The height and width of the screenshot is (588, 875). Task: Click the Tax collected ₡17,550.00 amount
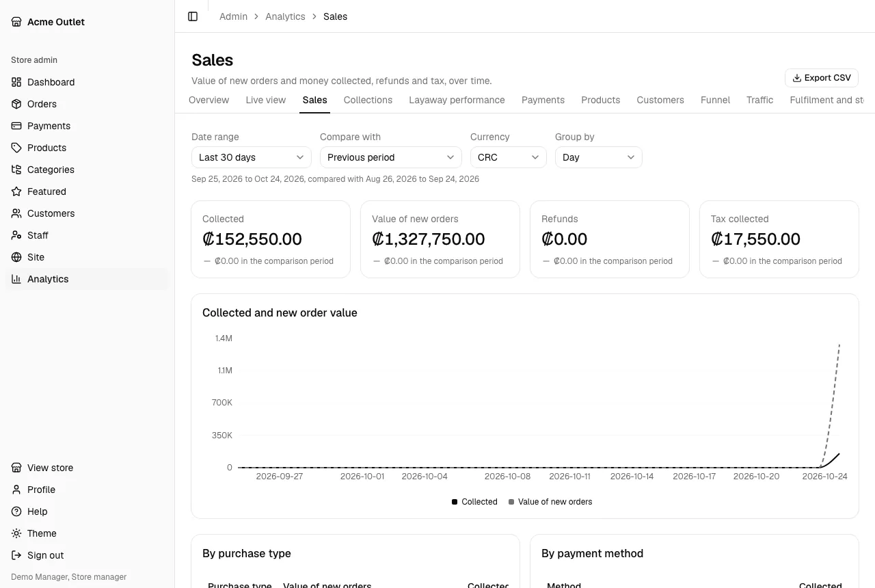point(755,239)
